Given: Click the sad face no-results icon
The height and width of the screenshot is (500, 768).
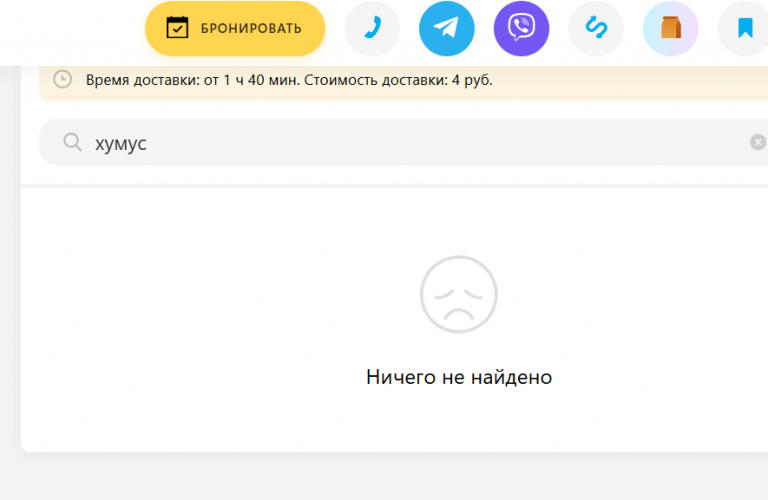Looking at the screenshot, I should [459, 294].
